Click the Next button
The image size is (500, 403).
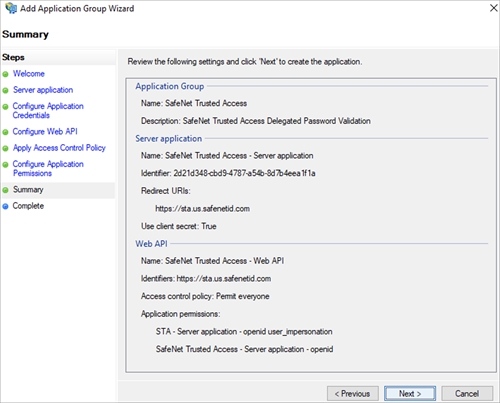click(410, 394)
